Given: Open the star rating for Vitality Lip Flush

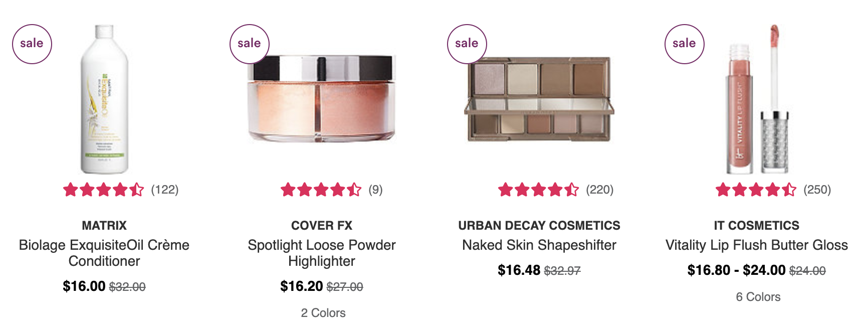Looking at the screenshot, I should point(756,190).
